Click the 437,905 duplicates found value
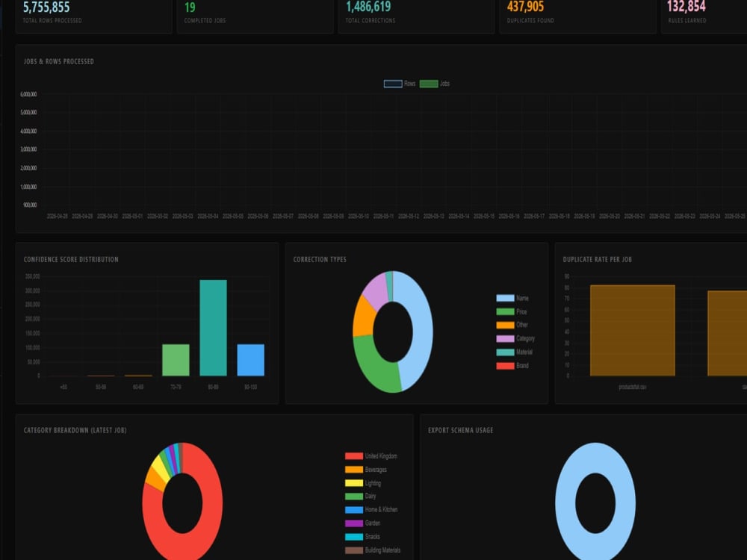 coord(525,7)
